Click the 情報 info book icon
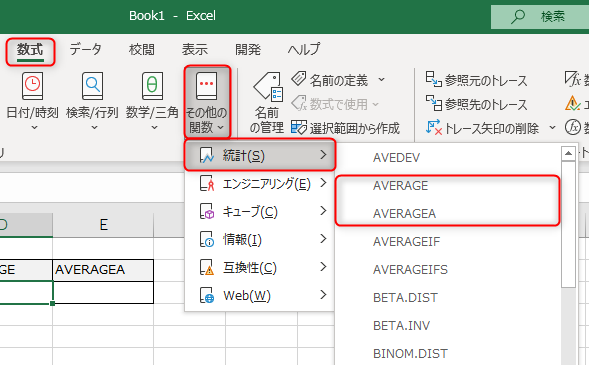 pos(207,239)
